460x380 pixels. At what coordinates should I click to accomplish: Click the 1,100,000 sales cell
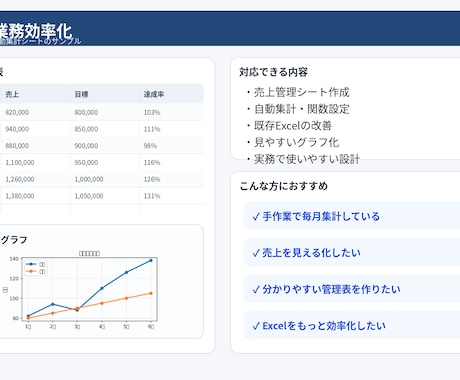(20, 162)
